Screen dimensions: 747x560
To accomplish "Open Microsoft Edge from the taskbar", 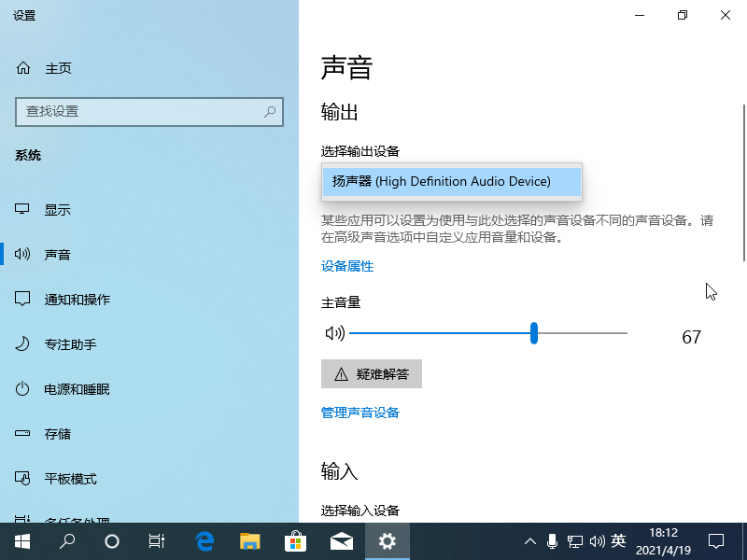I will tap(204, 540).
